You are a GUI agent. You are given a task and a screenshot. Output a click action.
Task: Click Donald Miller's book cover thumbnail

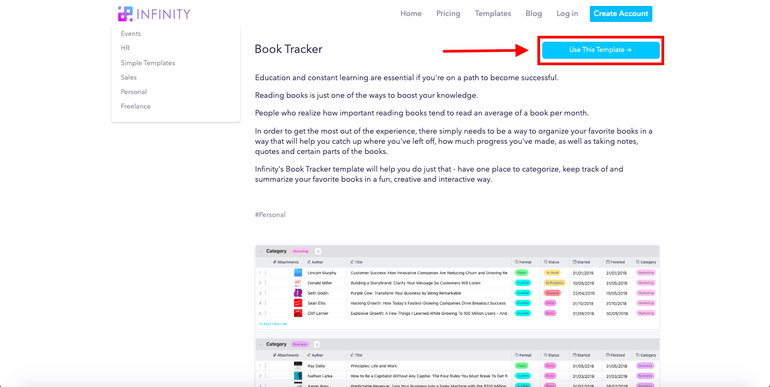[x=298, y=283]
